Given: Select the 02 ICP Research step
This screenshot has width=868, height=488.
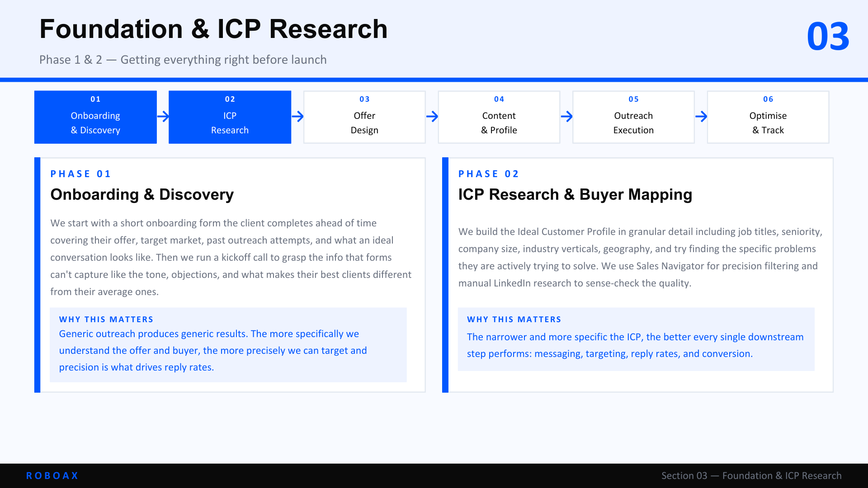Looking at the screenshot, I should click(230, 117).
